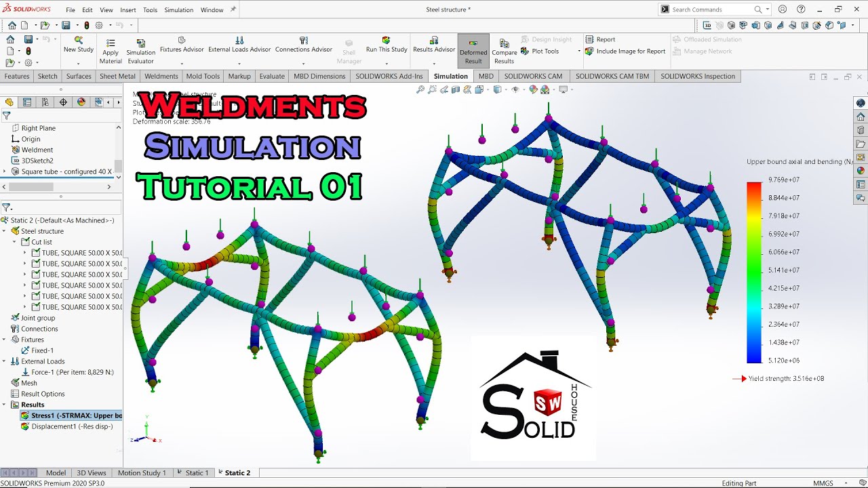The width and height of the screenshot is (868, 488).
Task: Select 3DSketch2 in feature tree
Action: tap(32, 161)
